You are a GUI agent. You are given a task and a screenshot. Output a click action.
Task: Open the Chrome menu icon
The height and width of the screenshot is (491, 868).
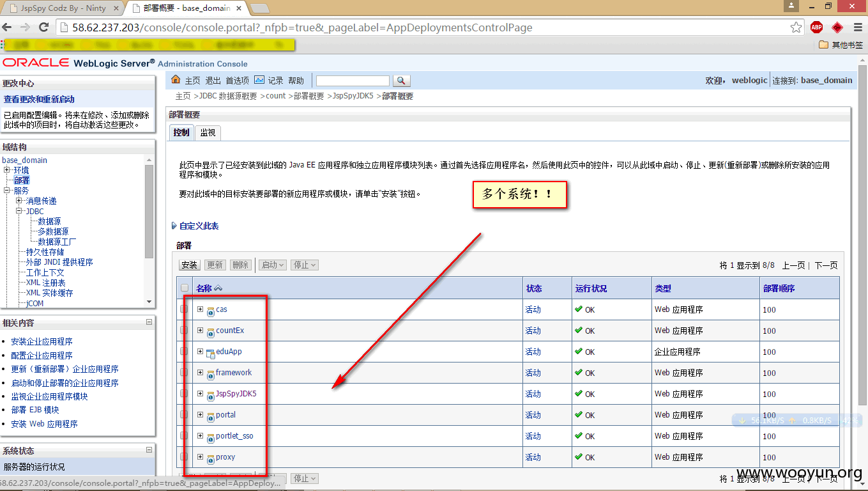click(857, 27)
